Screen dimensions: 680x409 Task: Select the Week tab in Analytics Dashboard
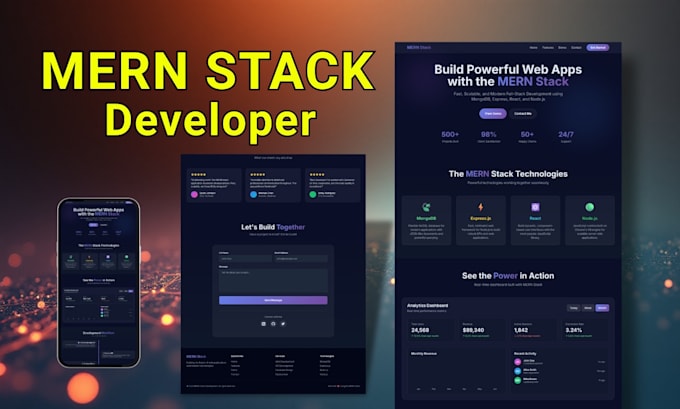tap(588, 308)
